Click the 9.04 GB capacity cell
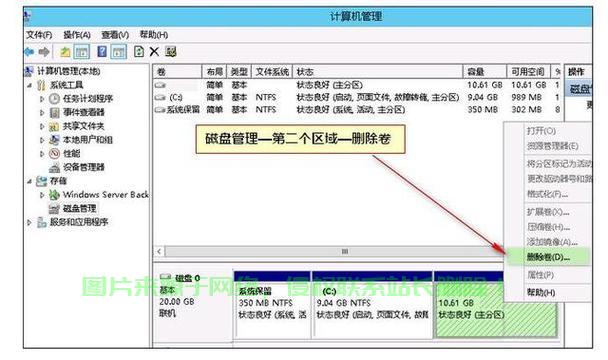 482,97
